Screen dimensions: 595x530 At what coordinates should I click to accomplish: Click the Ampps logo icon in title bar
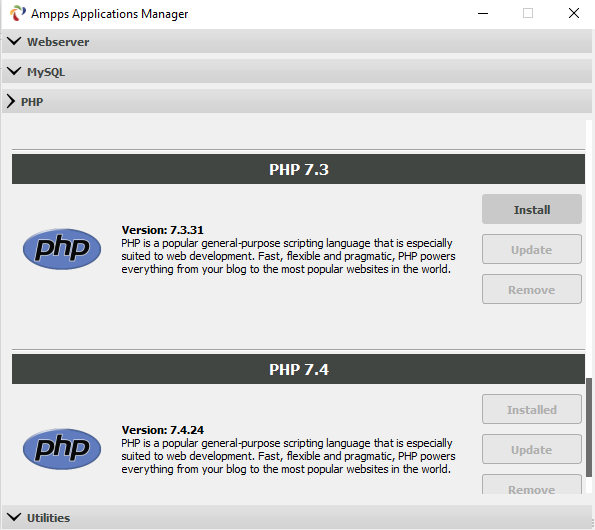click(17, 13)
